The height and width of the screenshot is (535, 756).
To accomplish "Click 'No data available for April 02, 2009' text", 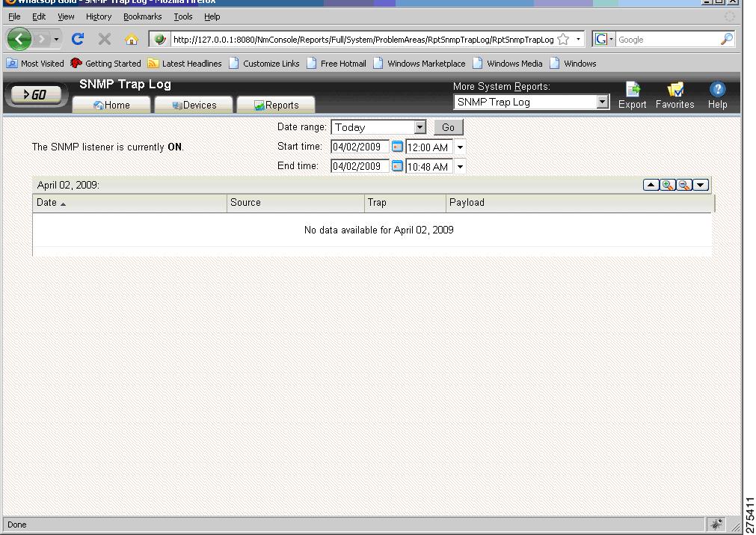I will (x=378, y=230).
